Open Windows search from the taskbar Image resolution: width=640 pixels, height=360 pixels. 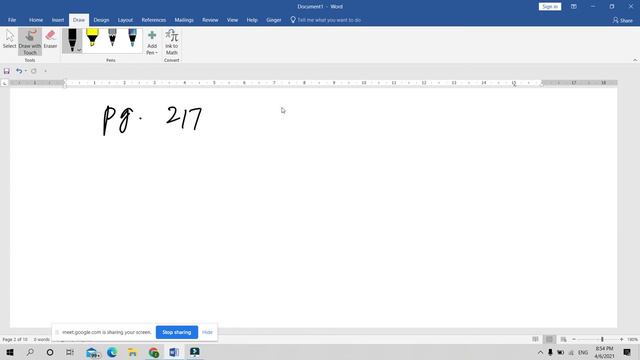30,352
